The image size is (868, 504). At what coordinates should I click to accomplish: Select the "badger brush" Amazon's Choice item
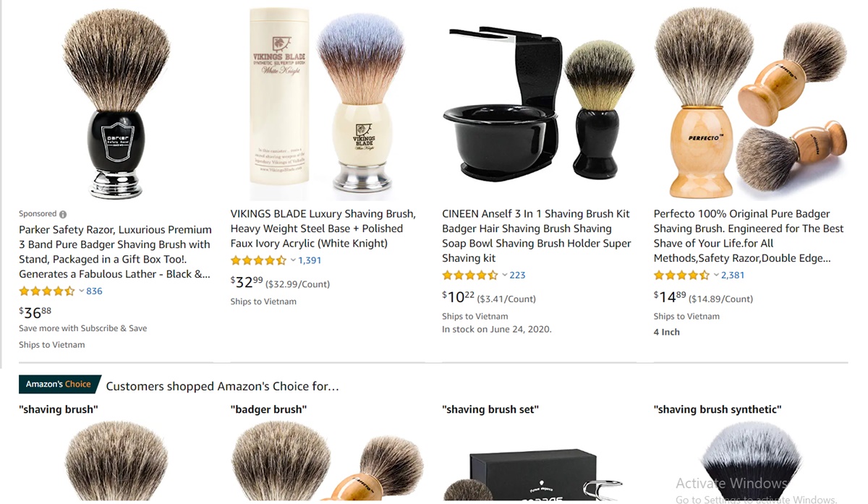click(x=327, y=456)
